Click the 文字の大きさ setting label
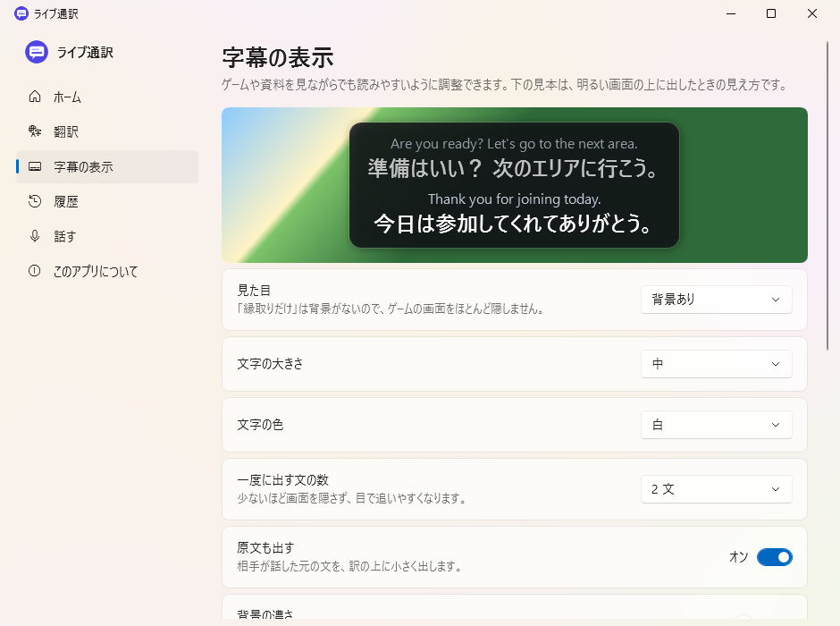This screenshot has height=626, width=840. pos(270,364)
